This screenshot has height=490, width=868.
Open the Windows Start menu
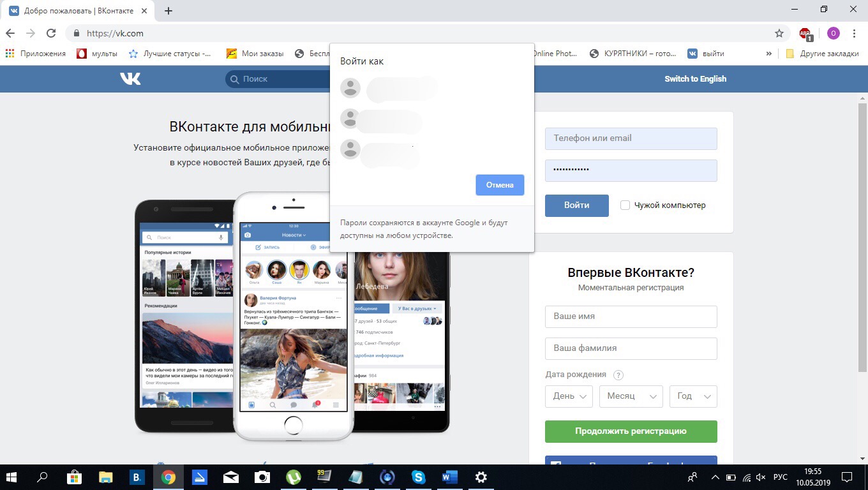(12, 477)
